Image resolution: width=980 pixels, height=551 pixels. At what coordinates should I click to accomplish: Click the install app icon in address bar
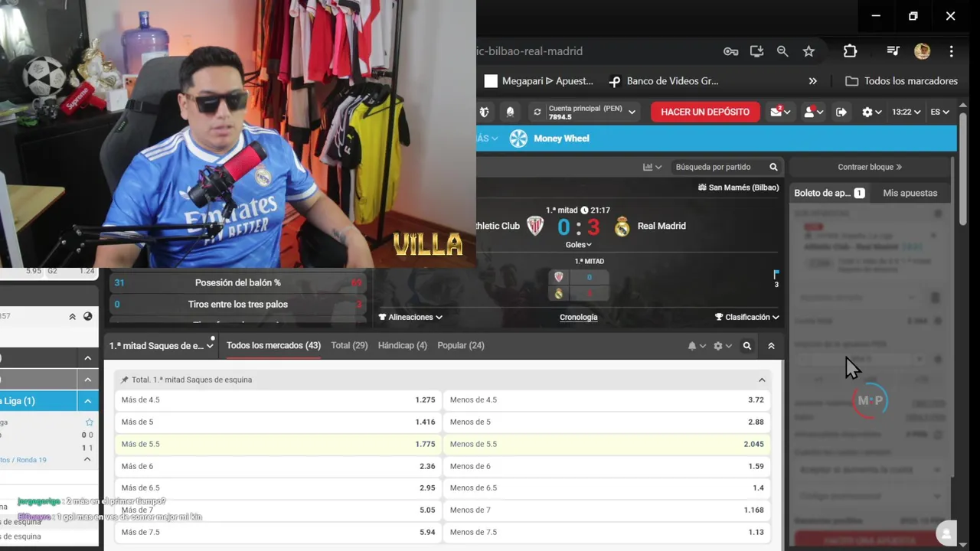click(756, 51)
